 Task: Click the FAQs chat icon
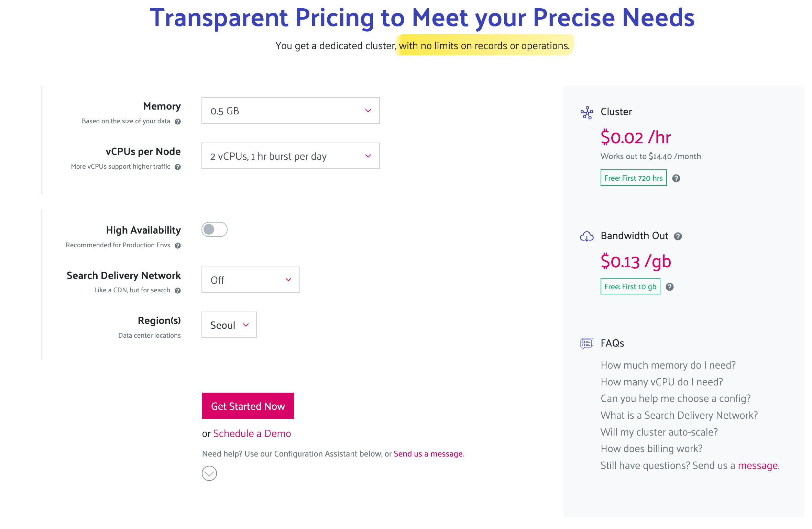587,343
